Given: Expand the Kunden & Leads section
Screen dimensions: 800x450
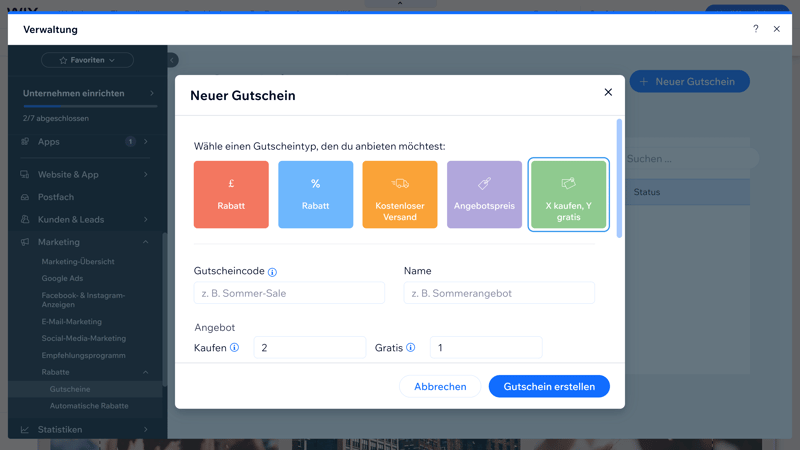Looking at the screenshot, I should tap(146, 219).
